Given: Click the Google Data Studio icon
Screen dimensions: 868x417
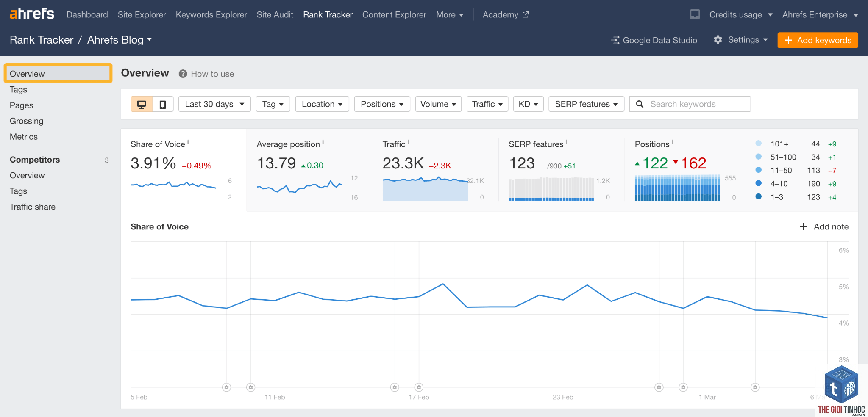Looking at the screenshot, I should pos(615,40).
